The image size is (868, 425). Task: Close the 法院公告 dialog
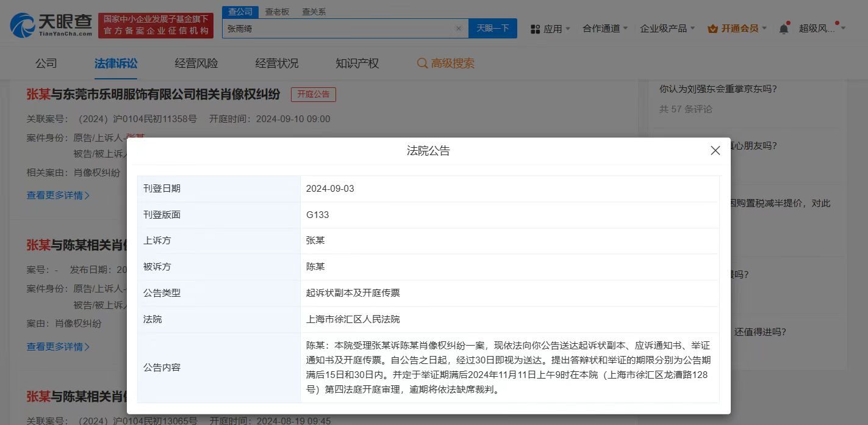(715, 150)
